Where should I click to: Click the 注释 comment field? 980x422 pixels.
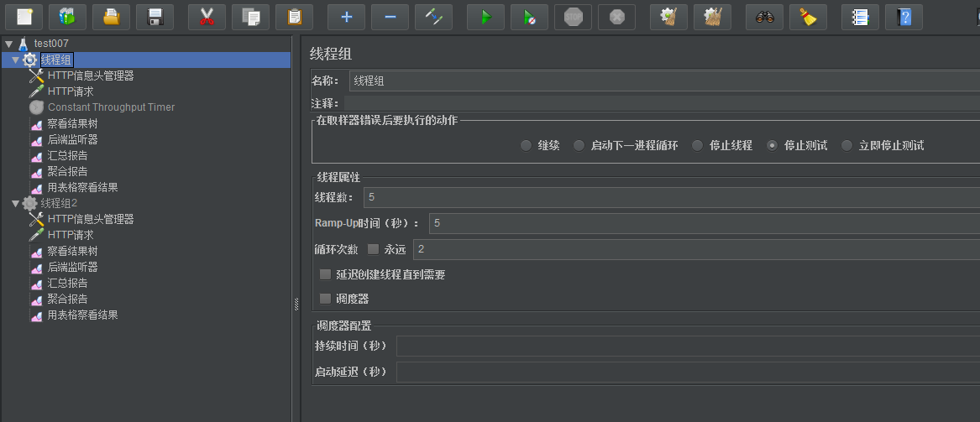(662, 103)
